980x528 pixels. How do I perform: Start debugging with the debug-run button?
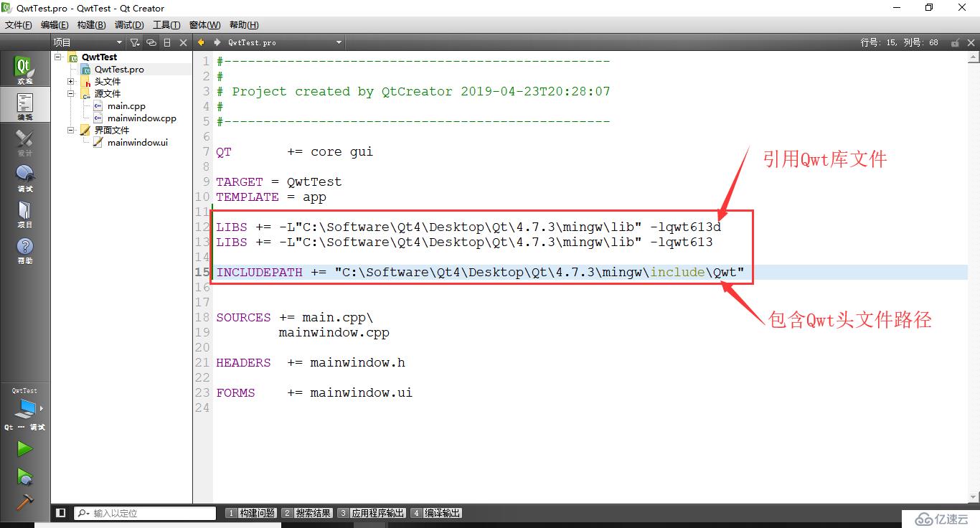tap(24, 476)
